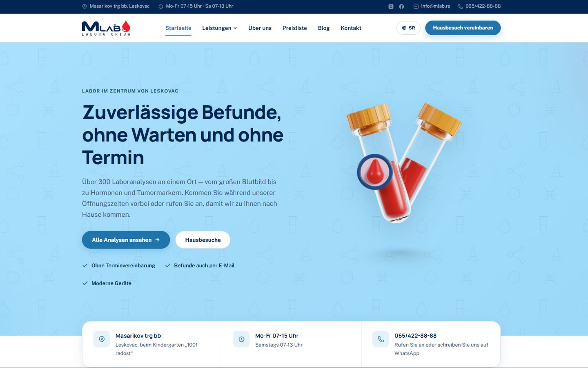Image resolution: width=588 pixels, height=368 pixels.
Task: Click the Masarikov trg bb, Leskovac address in top bar
Action: point(120,6)
